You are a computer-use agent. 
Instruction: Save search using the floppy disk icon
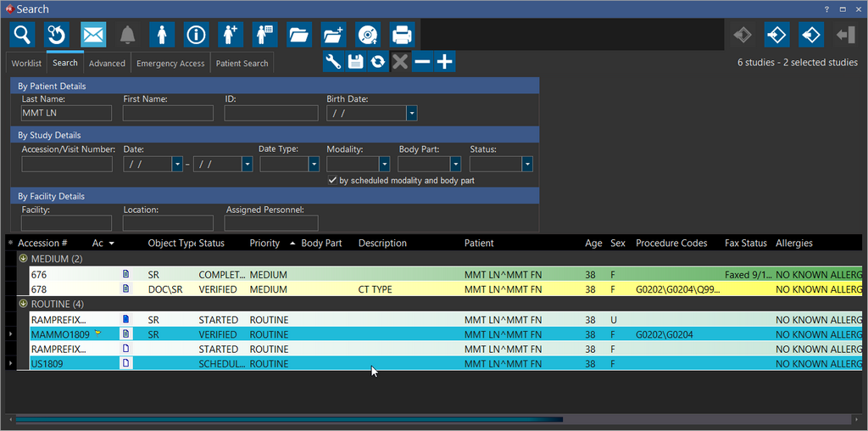coord(355,61)
